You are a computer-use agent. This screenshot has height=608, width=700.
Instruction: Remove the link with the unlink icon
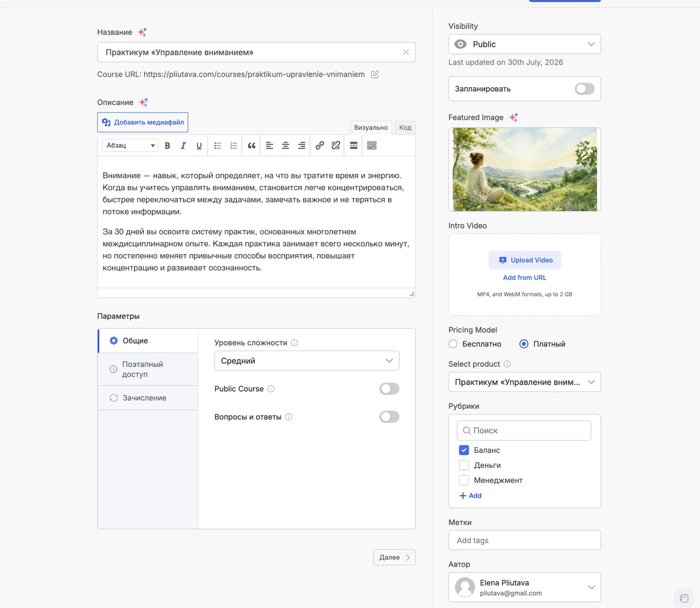point(336,145)
